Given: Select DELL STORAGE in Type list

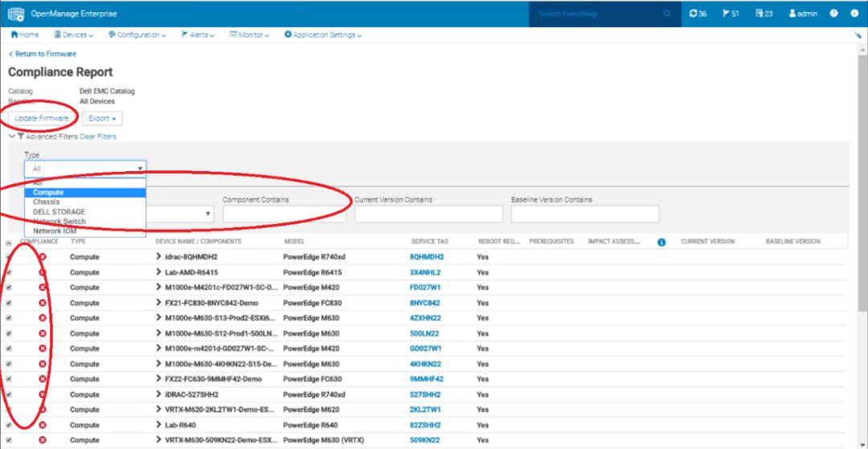Looking at the screenshot, I should (85, 212).
